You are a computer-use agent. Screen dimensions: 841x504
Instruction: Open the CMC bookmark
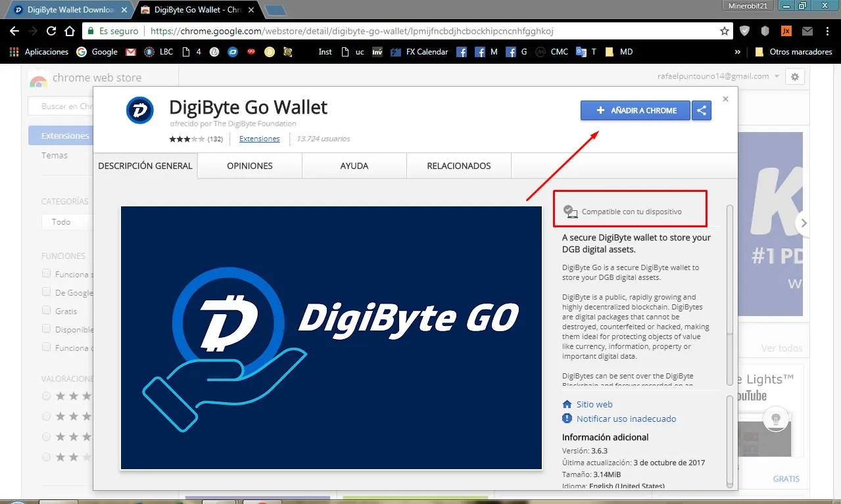552,52
